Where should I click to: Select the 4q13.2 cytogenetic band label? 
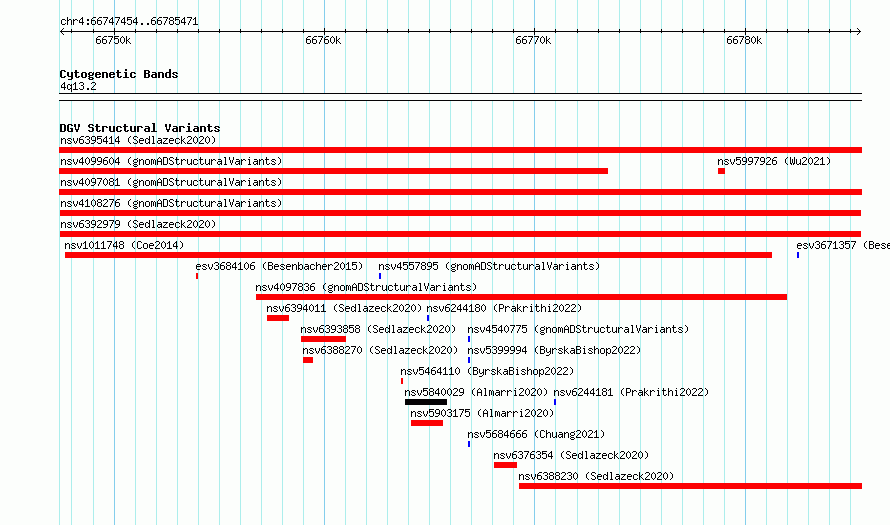point(78,86)
